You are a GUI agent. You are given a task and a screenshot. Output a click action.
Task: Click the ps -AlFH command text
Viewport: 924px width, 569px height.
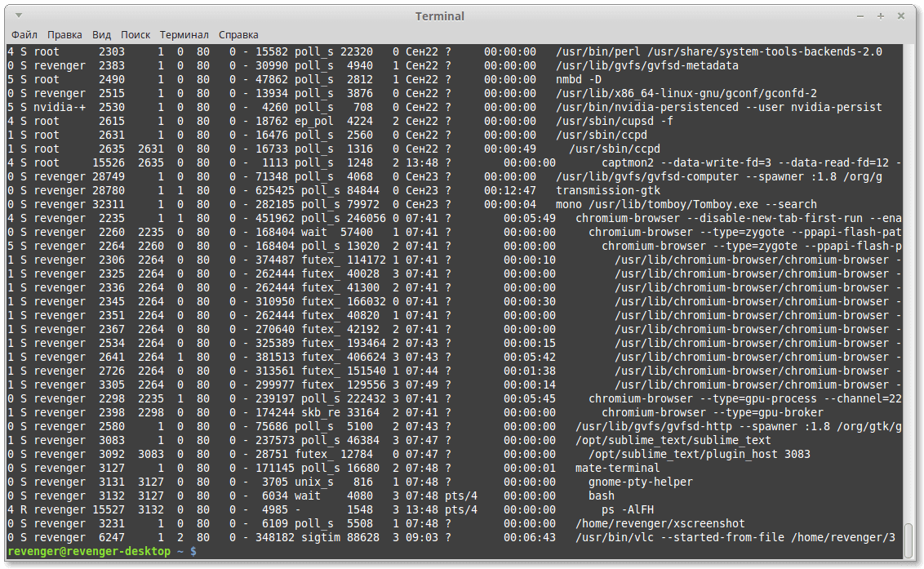tap(627, 510)
